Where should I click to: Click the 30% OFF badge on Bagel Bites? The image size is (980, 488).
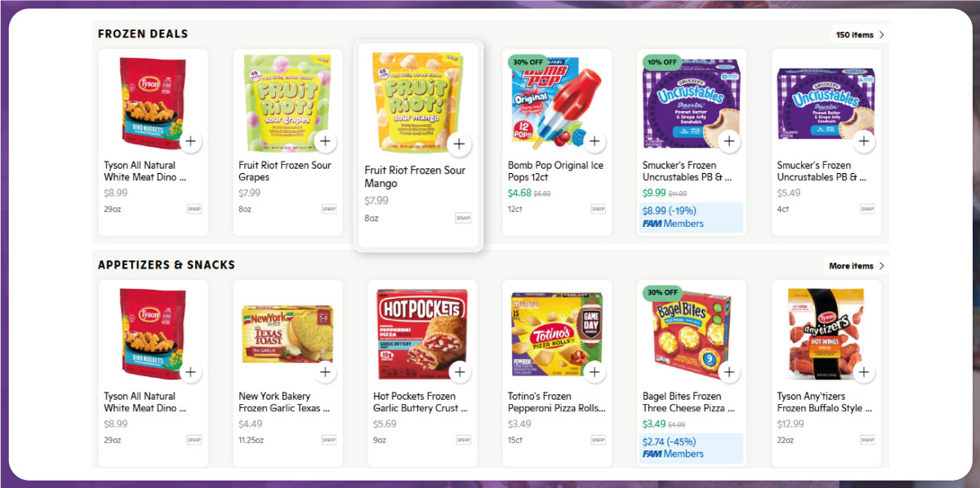pos(661,292)
